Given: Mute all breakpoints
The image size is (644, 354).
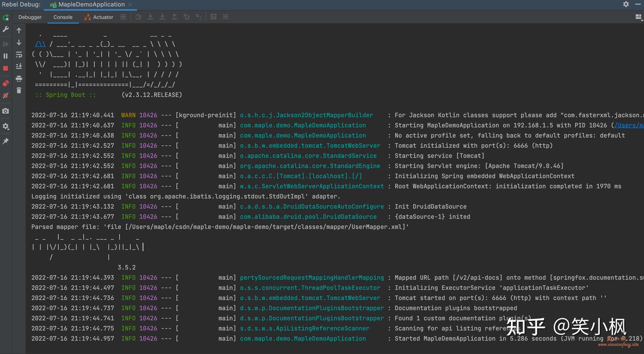Looking at the screenshot, I should [6, 96].
